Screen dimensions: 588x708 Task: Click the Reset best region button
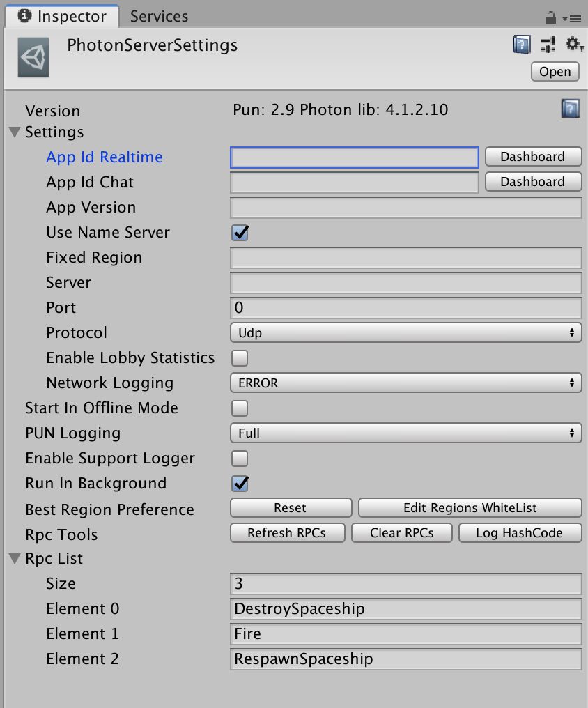(x=291, y=508)
